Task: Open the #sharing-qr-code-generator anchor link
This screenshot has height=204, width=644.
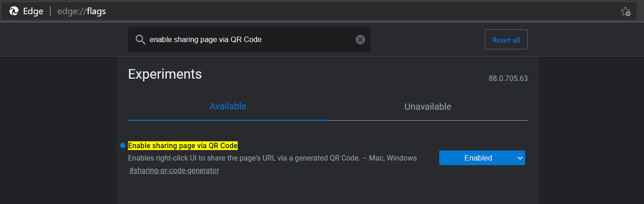Action: click(x=174, y=171)
